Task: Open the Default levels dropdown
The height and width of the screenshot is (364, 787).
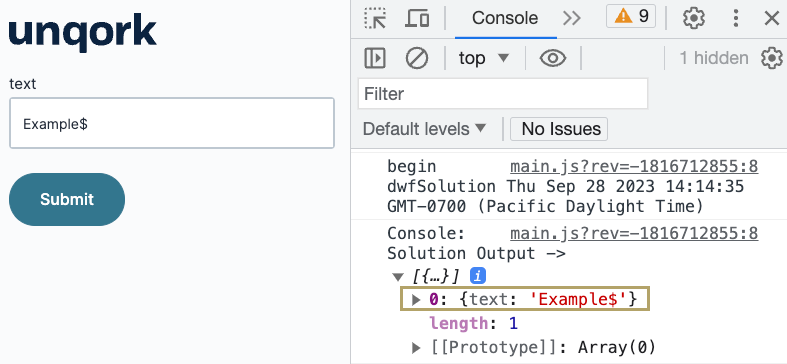Action: [425, 129]
